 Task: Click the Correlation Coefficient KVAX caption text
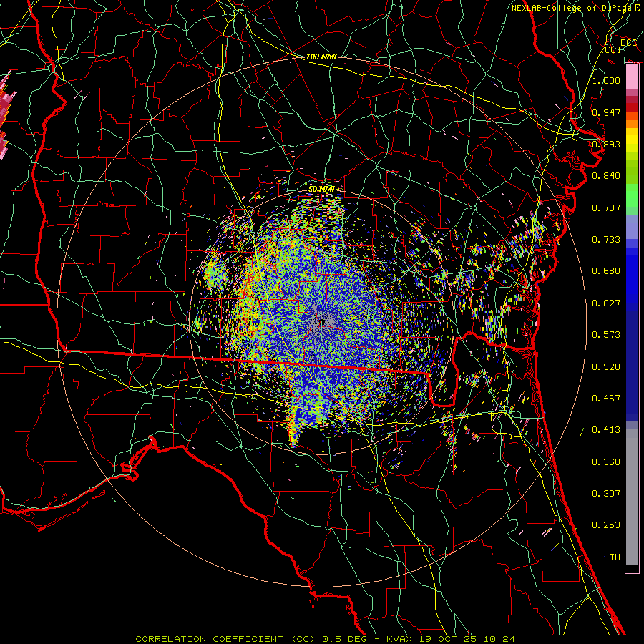(325, 639)
